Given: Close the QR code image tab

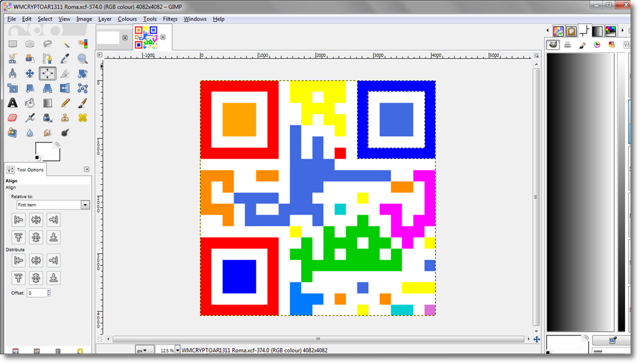Looking at the screenshot, I should click(x=163, y=37).
